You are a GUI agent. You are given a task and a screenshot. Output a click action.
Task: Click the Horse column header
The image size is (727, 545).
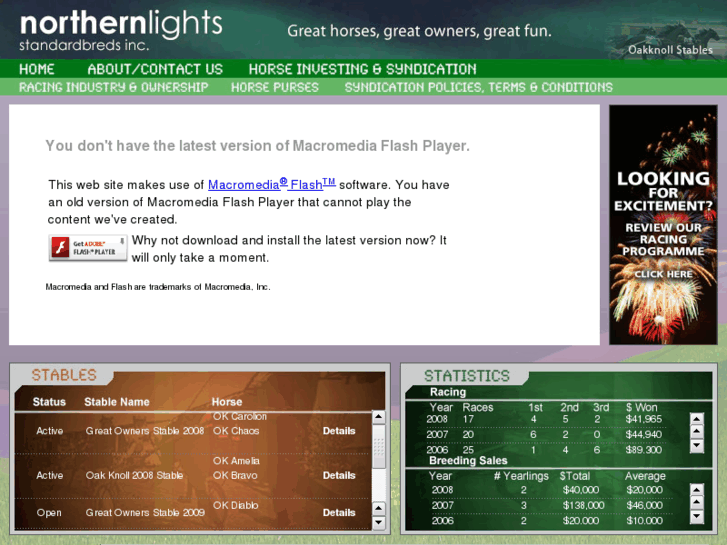[227, 402]
